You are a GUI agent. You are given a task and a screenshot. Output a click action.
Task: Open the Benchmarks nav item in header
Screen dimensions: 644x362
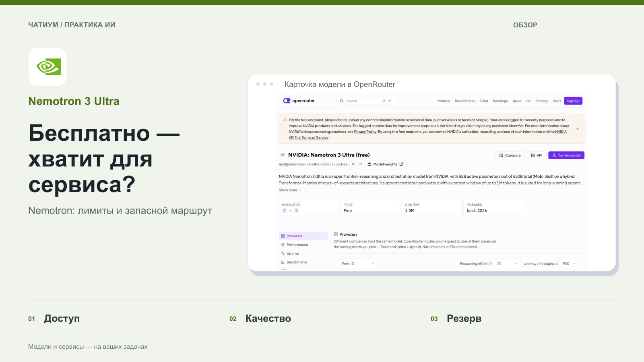click(465, 101)
